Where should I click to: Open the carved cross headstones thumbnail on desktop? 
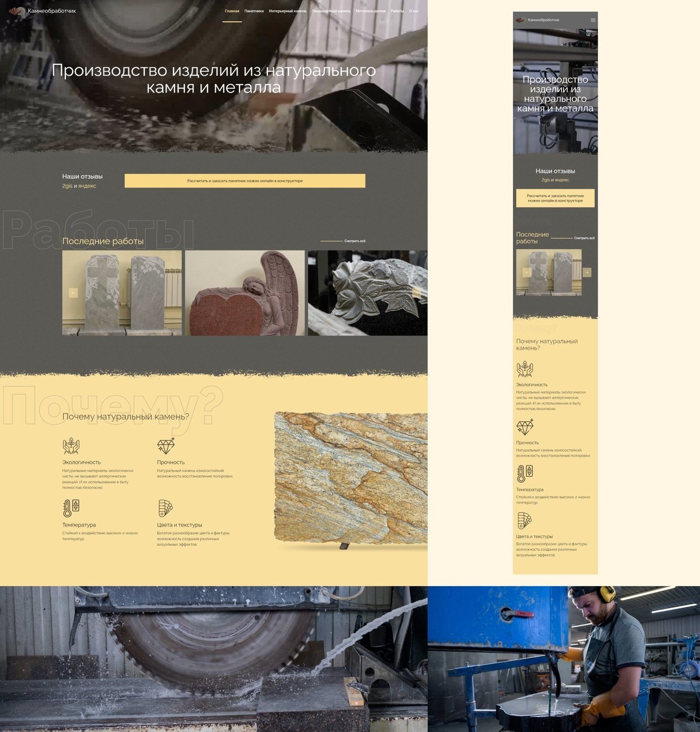[x=122, y=293]
